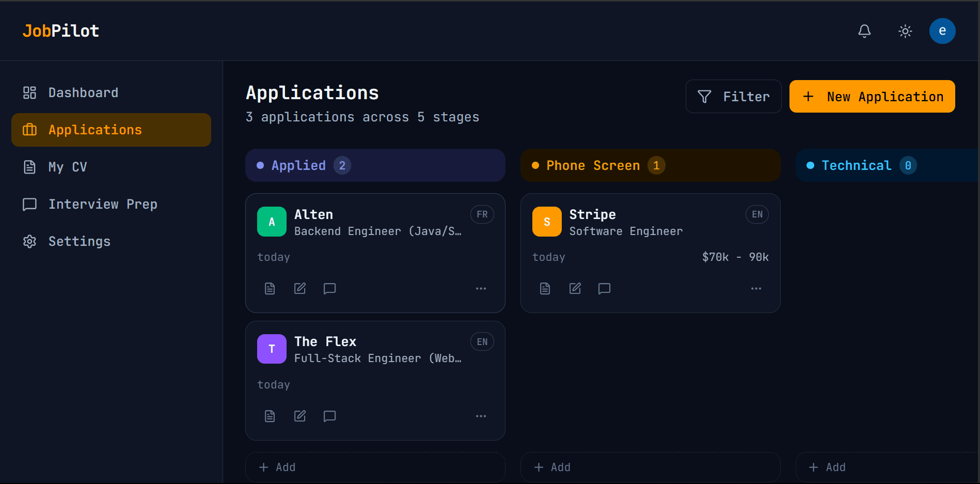Image resolution: width=980 pixels, height=484 pixels.
Task: Go to Dashboard in sidebar
Action: [111, 93]
